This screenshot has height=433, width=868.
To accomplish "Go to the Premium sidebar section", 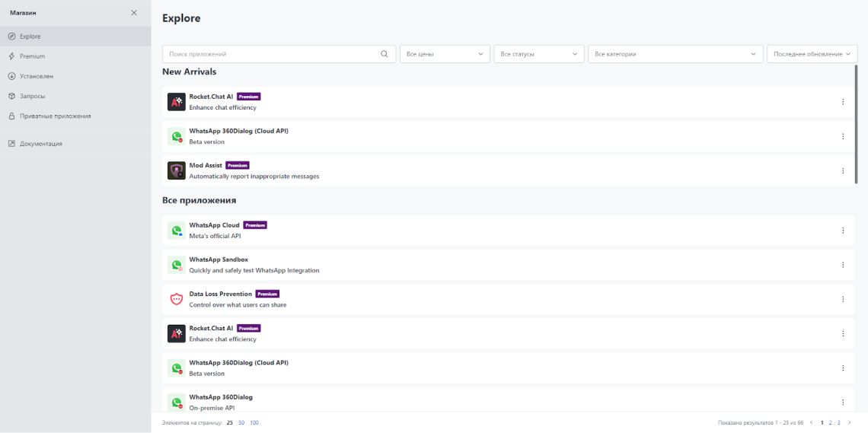I will [75, 56].
